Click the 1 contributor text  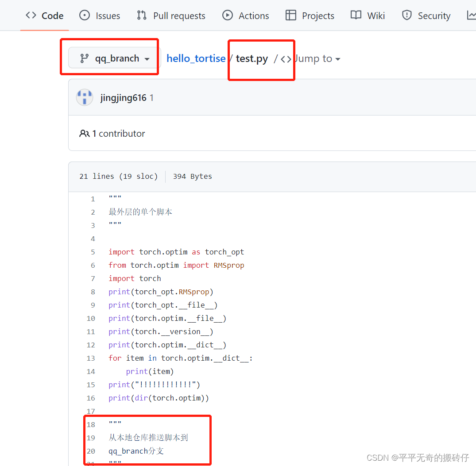point(118,134)
